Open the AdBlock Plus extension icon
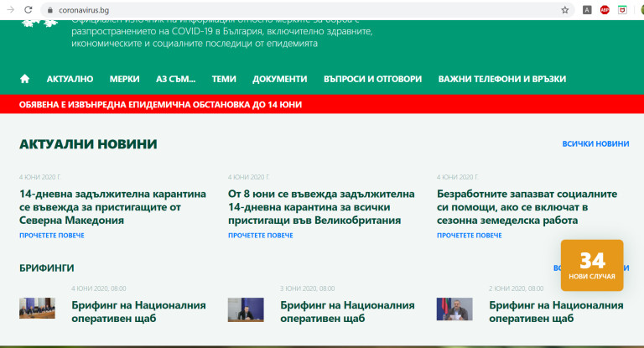The height and width of the screenshot is (348, 644). [605, 10]
